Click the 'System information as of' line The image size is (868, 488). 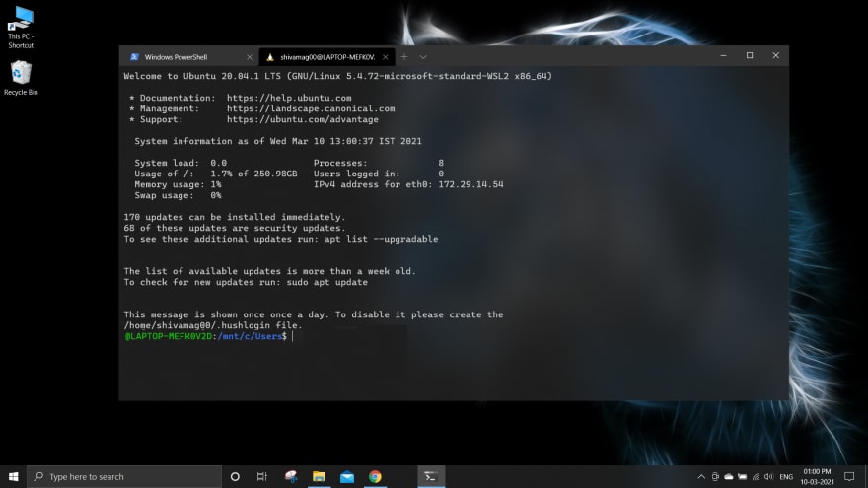click(278, 141)
